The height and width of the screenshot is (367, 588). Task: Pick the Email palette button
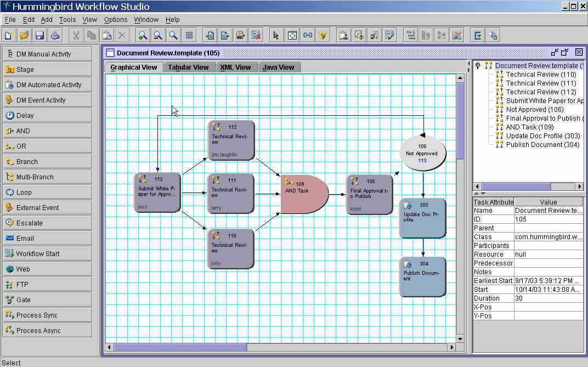click(47, 239)
